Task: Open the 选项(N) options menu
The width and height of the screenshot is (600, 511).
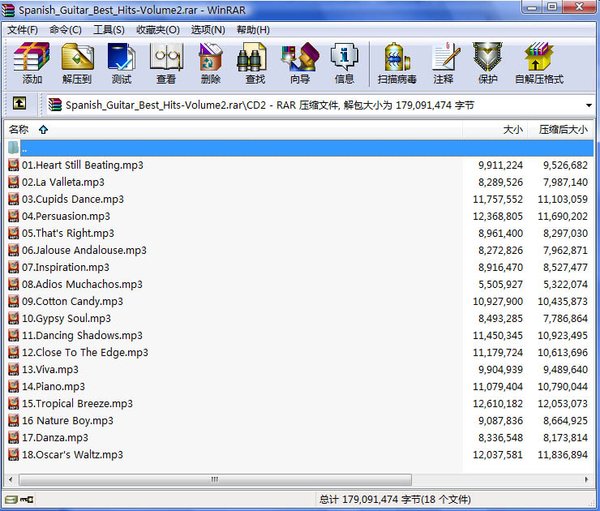Action: point(208,29)
